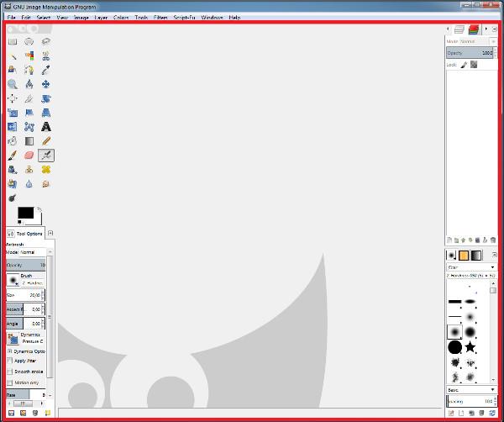Select the Eraser tool
This screenshot has height=422, width=504.
[29, 156]
